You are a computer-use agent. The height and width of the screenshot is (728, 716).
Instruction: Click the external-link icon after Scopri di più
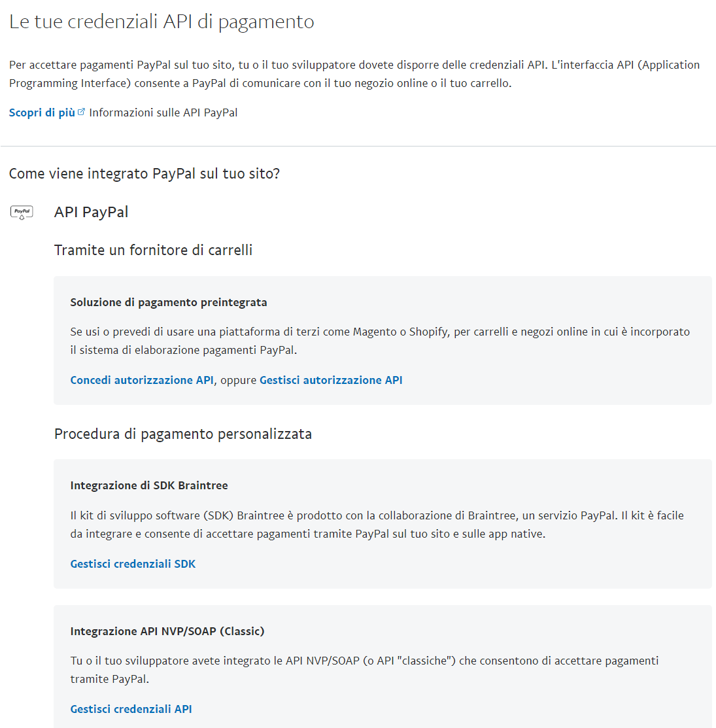pos(81,113)
